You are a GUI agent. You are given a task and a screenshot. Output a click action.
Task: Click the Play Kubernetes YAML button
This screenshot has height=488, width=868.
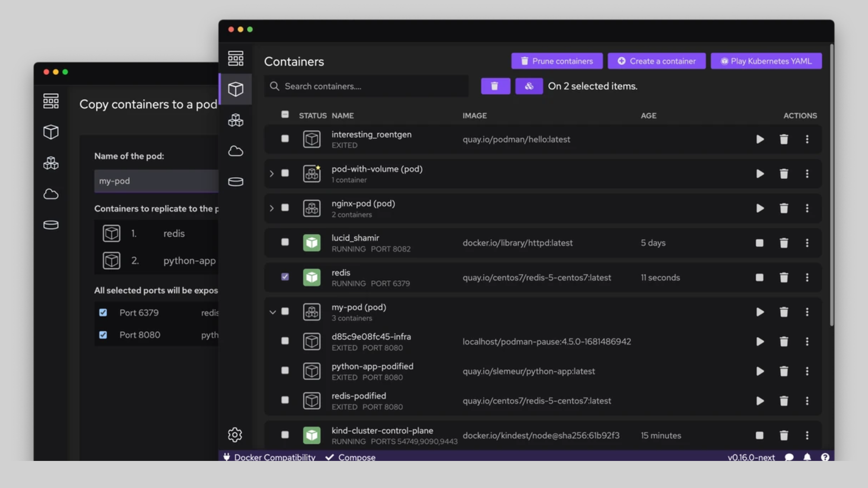(765, 60)
